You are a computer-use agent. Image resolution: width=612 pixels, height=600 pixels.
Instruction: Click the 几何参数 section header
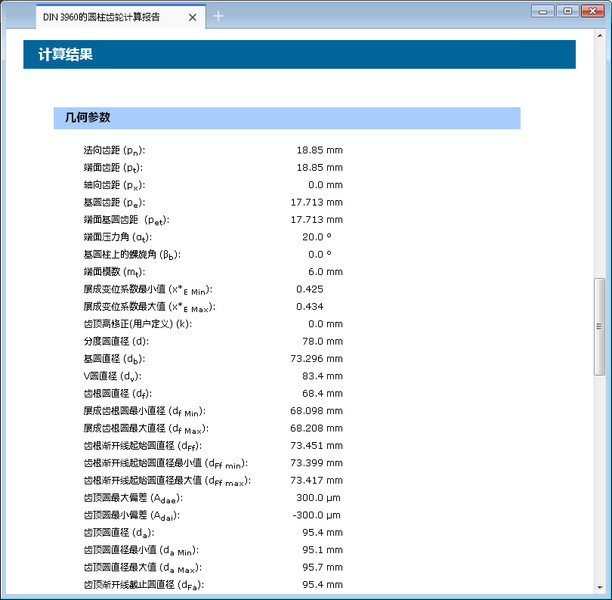click(286, 118)
